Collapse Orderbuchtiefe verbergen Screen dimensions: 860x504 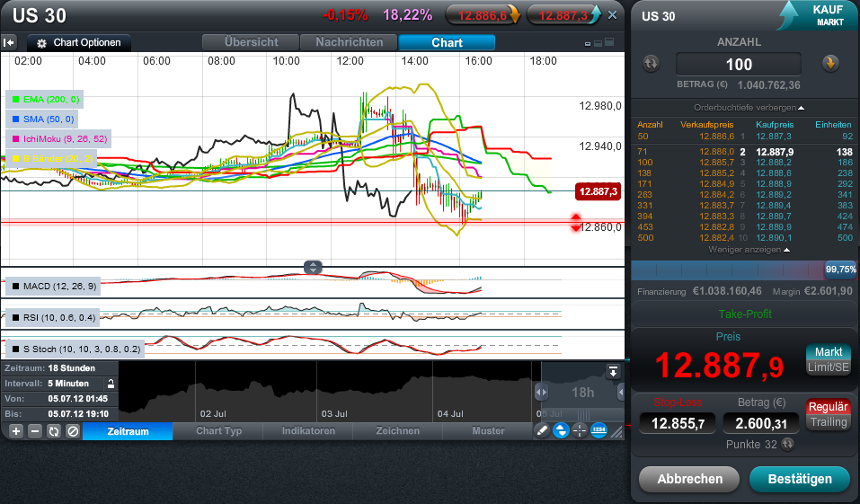click(749, 108)
